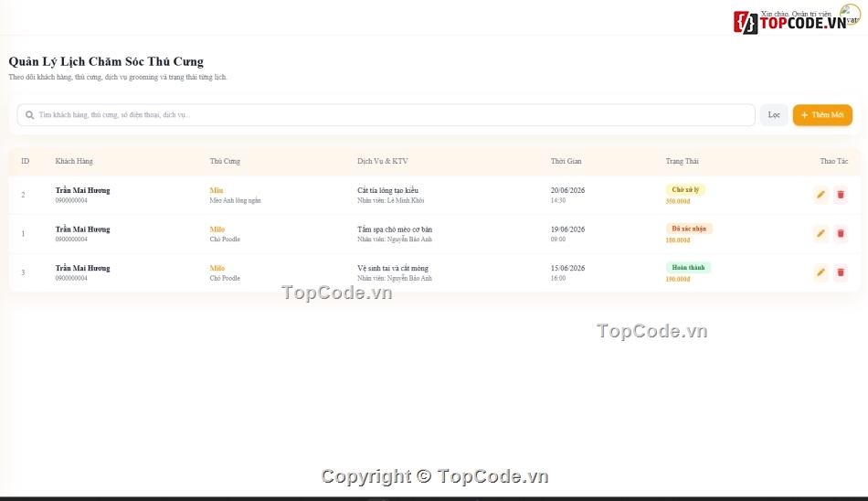Click the Thêm Mới button
The width and height of the screenshot is (868, 501).
point(822,114)
